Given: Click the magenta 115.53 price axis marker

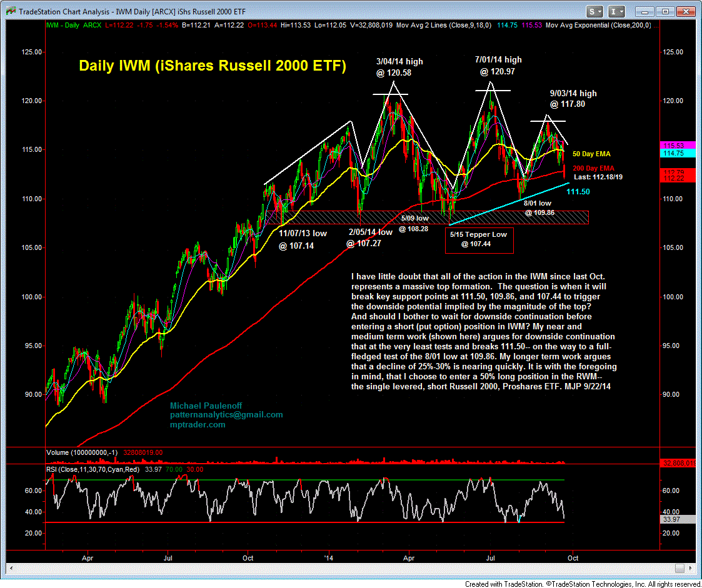Looking at the screenshot, I should [x=678, y=146].
